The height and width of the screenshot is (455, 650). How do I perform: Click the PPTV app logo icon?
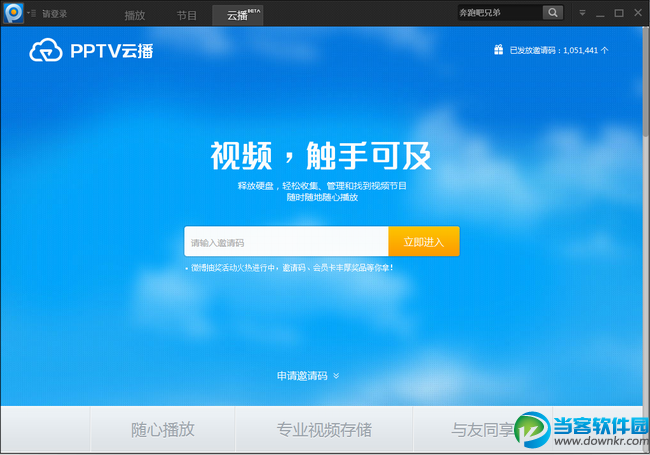14,13
